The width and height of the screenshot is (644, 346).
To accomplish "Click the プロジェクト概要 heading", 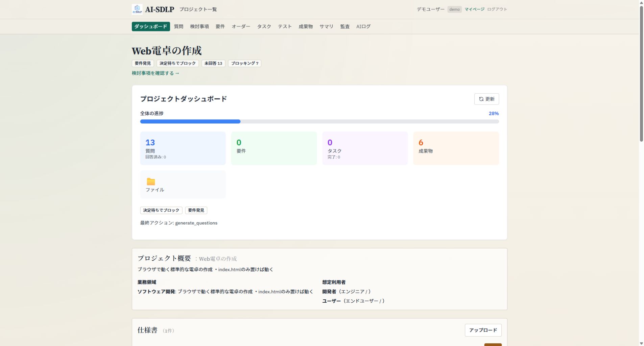I will (x=164, y=258).
